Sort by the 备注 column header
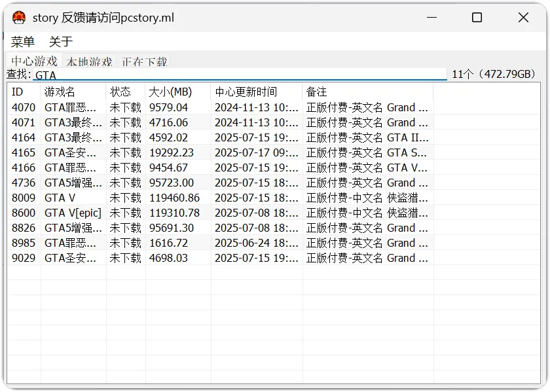The width and height of the screenshot is (550, 392). click(x=367, y=92)
